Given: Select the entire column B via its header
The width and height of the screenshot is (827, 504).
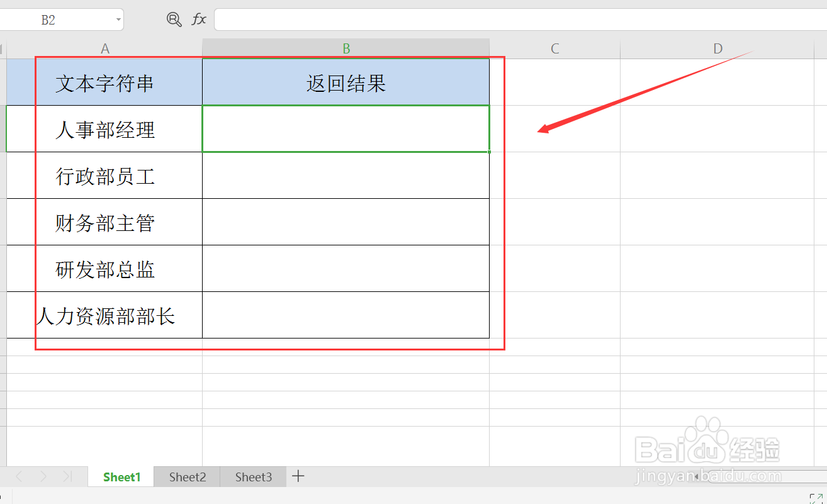Looking at the screenshot, I should coord(346,48).
